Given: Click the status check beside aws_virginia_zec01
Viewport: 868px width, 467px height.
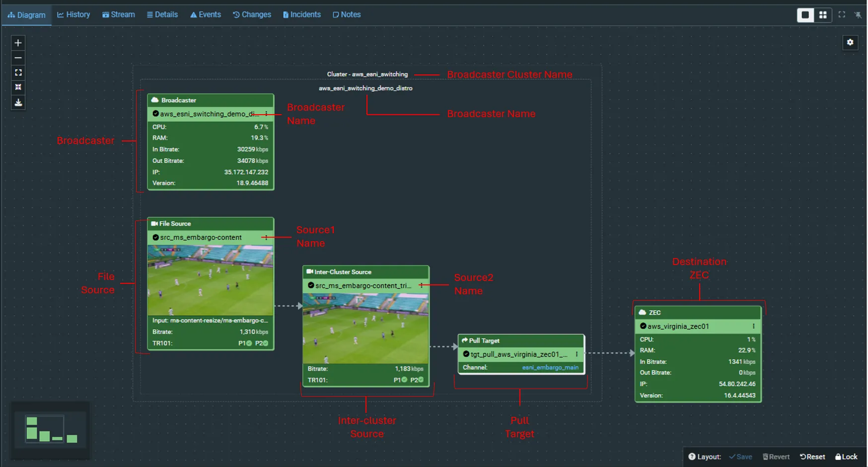Looking at the screenshot, I should coord(643,326).
